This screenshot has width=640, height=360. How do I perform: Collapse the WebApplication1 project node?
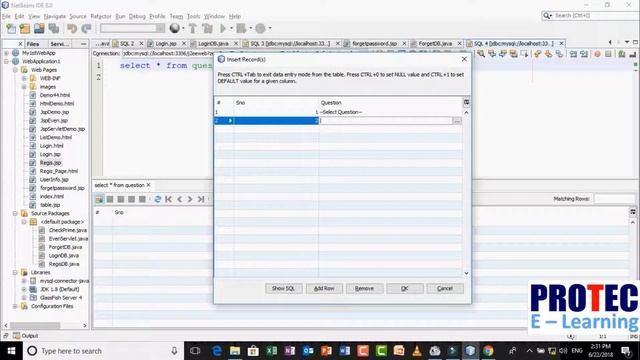click(7, 61)
